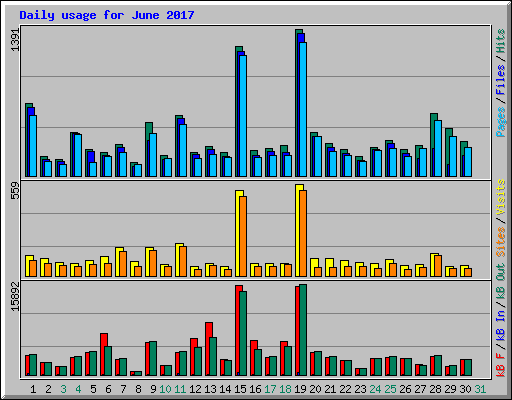512x400 pixels.
Task: Click the 1391 axis value label
Action: [x=15, y=40]
